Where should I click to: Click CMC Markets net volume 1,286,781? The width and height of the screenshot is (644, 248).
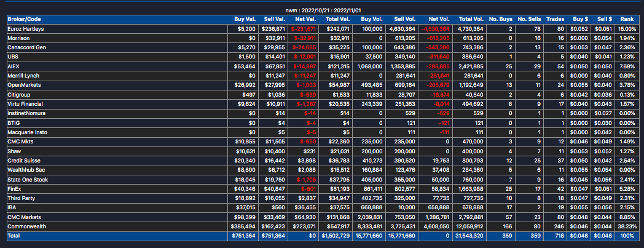tap(437, 217)
